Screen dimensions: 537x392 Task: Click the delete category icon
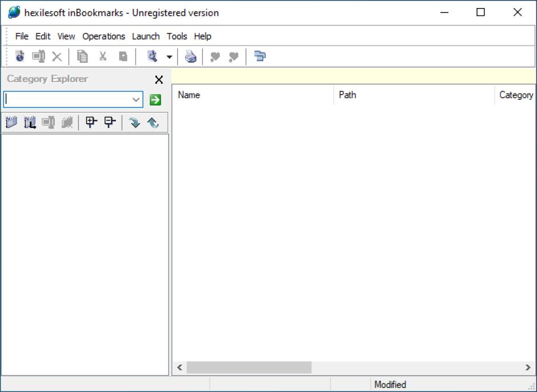[x=67, y=122]
